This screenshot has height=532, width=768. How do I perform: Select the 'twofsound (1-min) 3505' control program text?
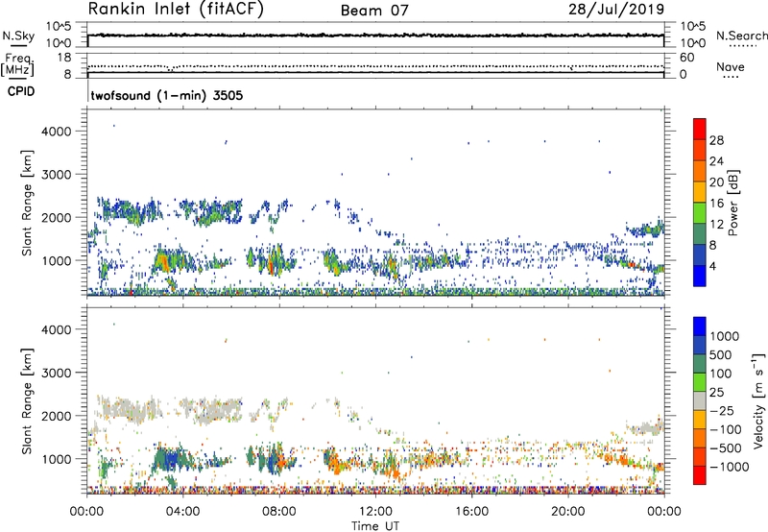tap(166, 95)
